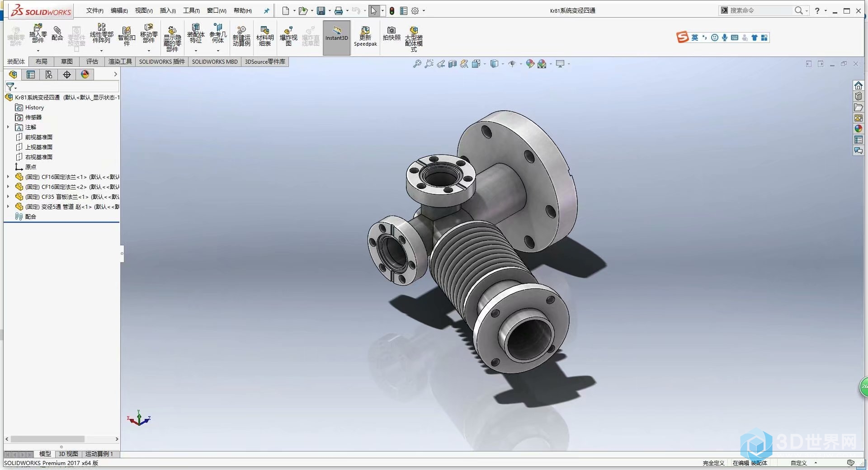Viewport: 868px width, 470px height.
Task: Click the Insert Components tool
Action: [38, 33]
